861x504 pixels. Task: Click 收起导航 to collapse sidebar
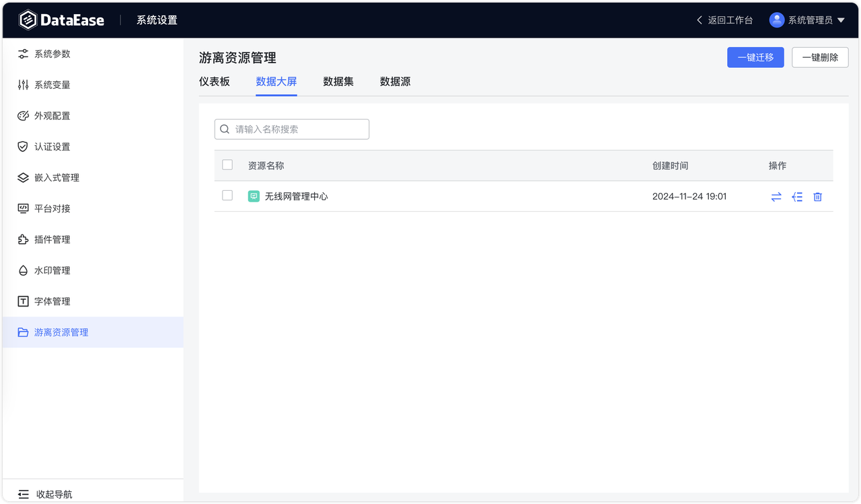pyautogui.click(x=54, y=494)
